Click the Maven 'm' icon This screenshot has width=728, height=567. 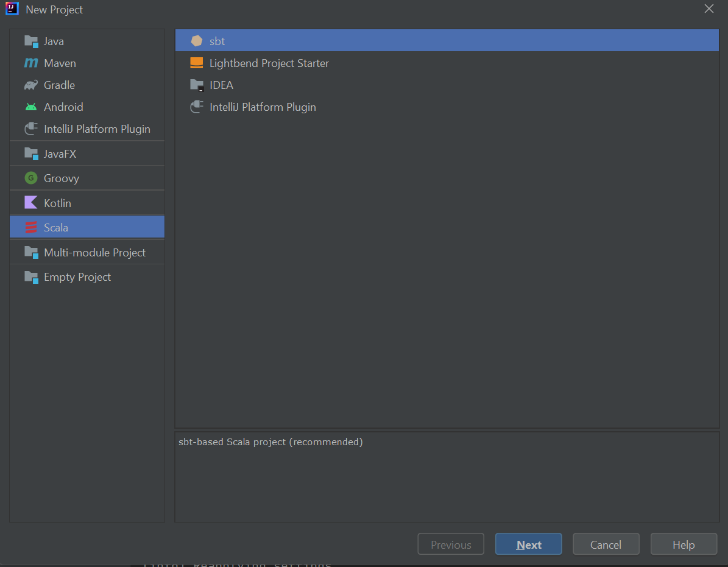coord(31,63)
